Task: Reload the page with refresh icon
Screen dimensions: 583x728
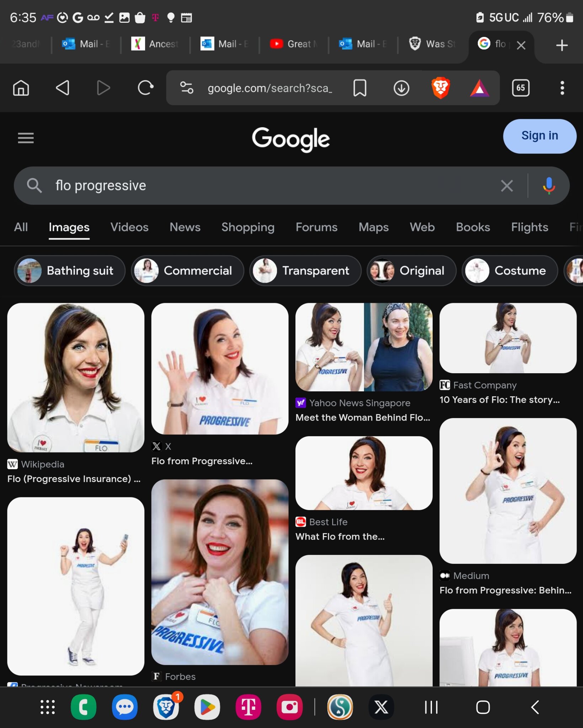Action: tap(145, 88)
